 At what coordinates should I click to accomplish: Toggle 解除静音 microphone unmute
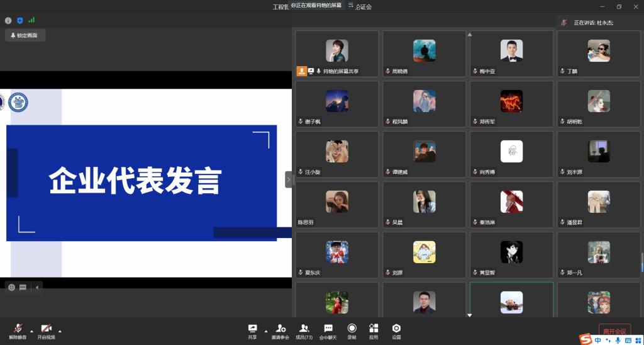tap(18, 331)
